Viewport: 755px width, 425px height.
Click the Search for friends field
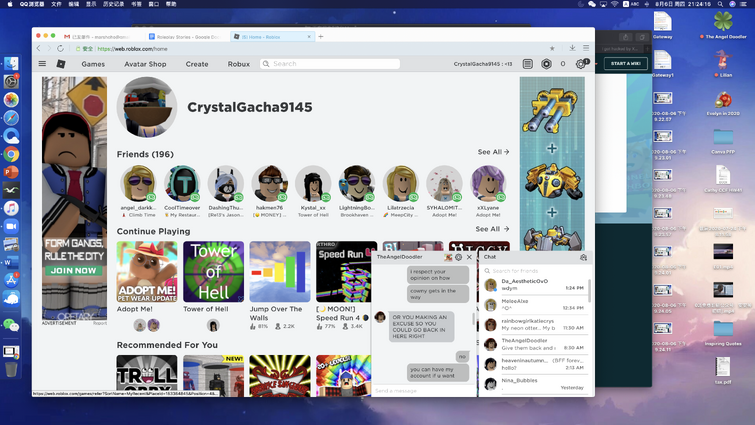pyautogui.click(x=534, y=270)
